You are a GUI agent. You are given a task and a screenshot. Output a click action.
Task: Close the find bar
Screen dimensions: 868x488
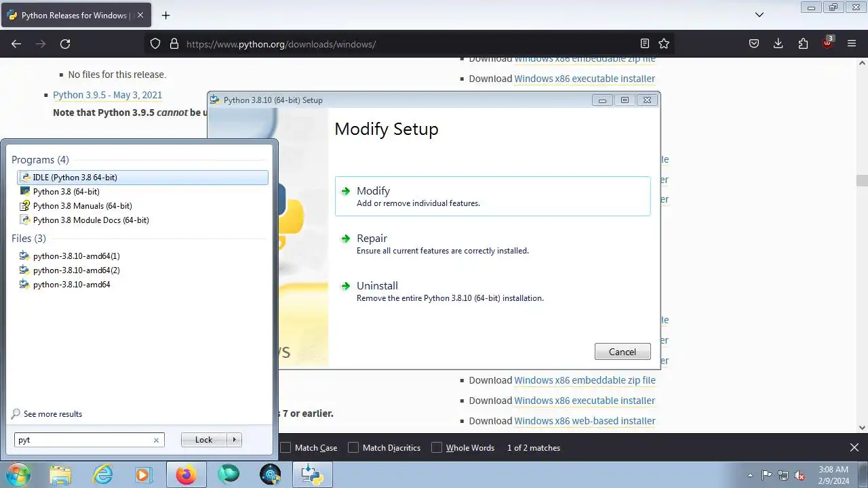854,447
